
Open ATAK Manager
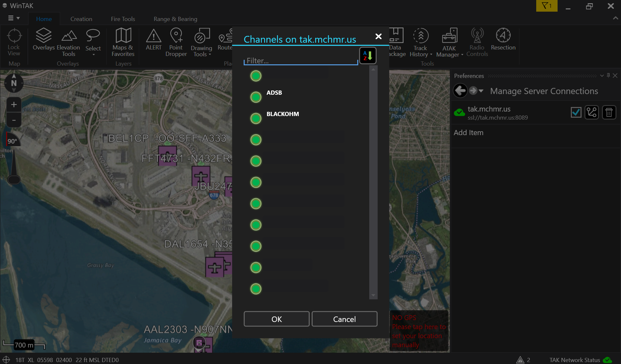pos(449,42)
